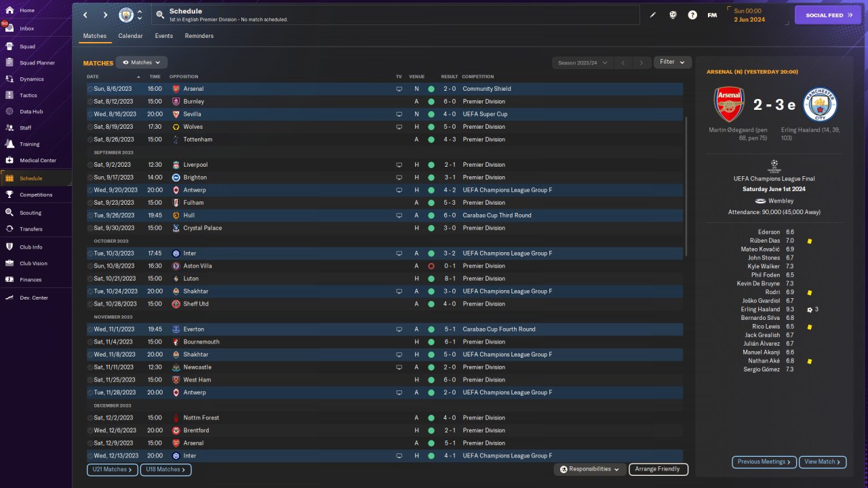This screenshot has height=488, width=868.
Task: Click Kevin De Bruyne in ratings list
Action: (759, 283)
